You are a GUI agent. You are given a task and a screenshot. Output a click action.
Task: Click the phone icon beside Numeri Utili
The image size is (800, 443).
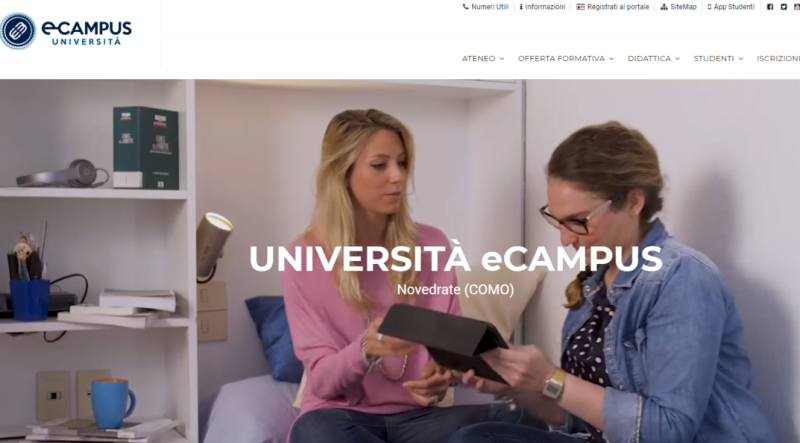(x=465, y=7)
